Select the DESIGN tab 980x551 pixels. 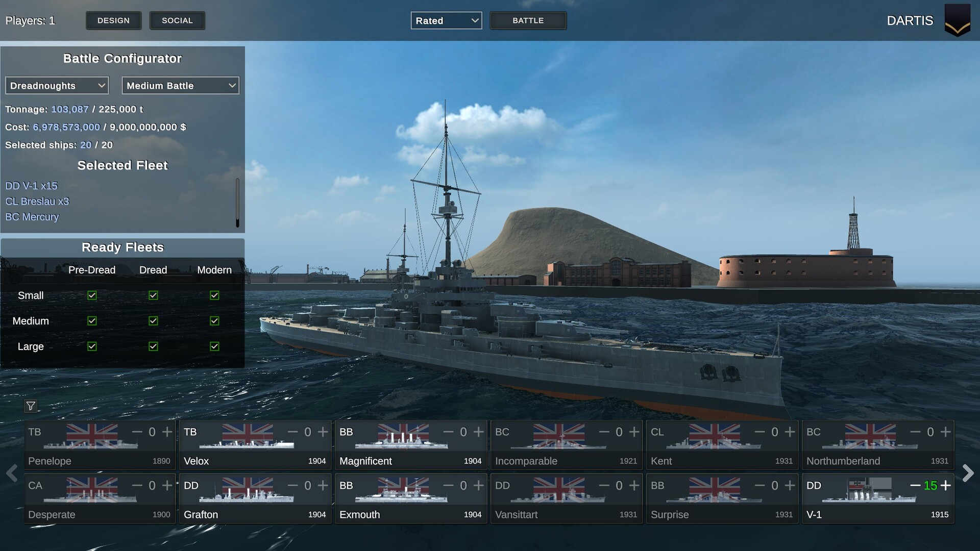tap(113, 20)
